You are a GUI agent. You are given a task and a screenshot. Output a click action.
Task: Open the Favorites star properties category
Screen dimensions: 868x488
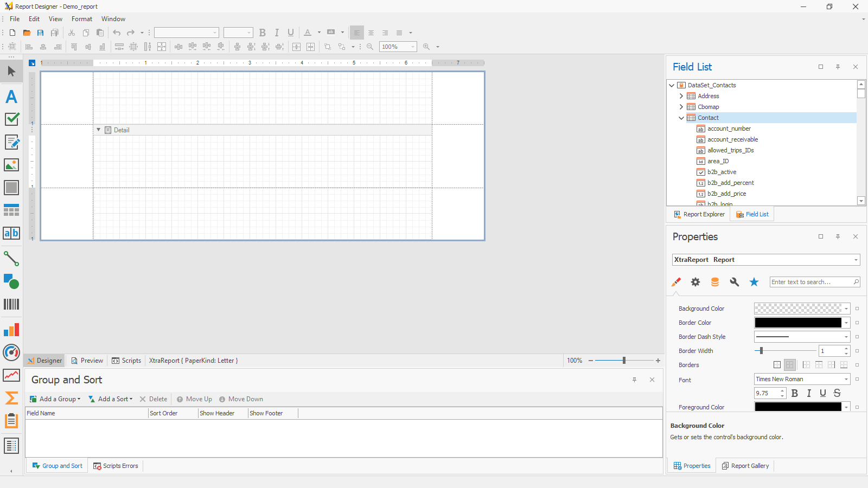(754, 282)
